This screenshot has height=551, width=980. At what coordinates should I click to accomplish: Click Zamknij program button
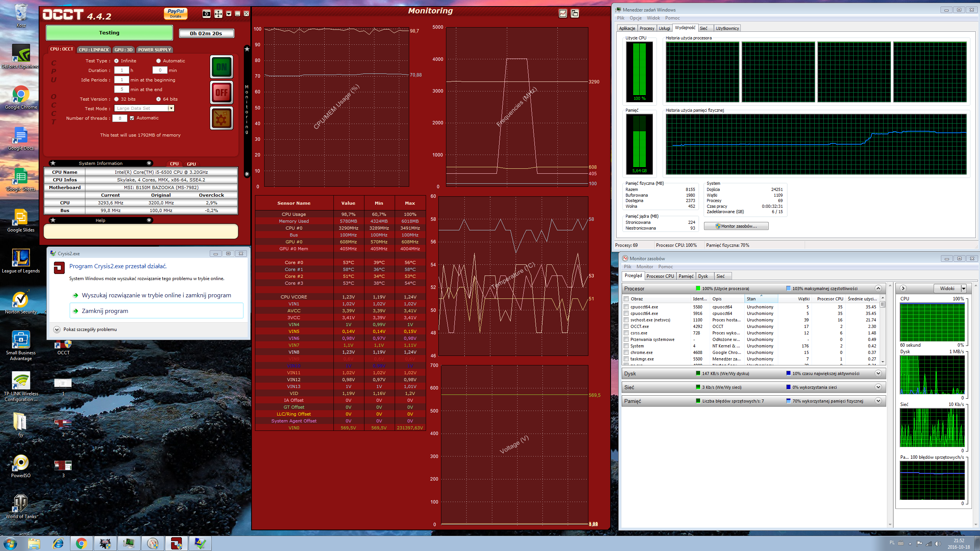pyautogui.click(x=156, y=311)
